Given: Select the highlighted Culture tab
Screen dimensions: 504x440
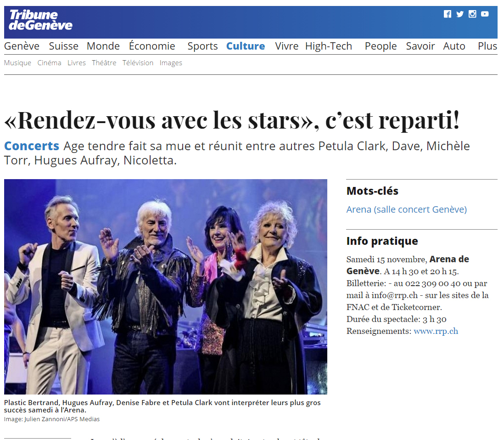Looking at the screenshot, I should point(246,46).
